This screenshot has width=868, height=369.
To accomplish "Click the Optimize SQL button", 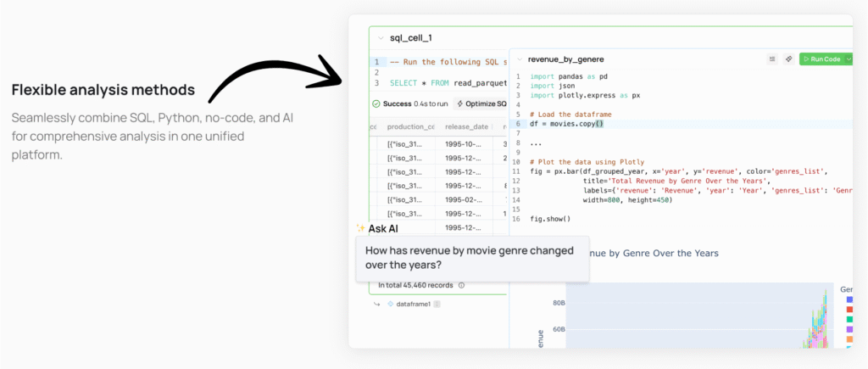I will [481, 103].
